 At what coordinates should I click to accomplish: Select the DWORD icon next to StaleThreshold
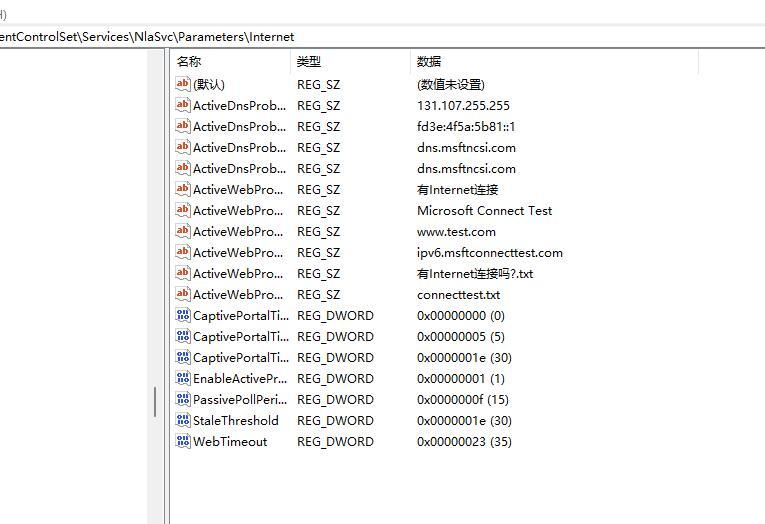[183, 421]
